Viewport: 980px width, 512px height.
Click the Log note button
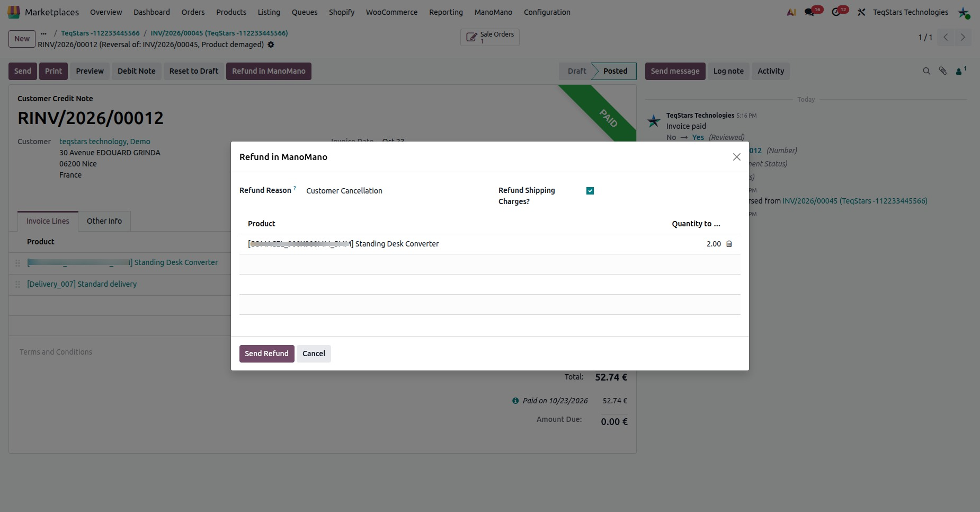click(x=728, y=71)
